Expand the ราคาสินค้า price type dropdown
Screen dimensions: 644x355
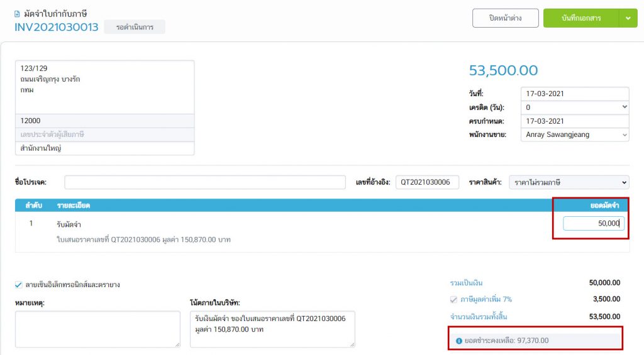pos(569,182)
